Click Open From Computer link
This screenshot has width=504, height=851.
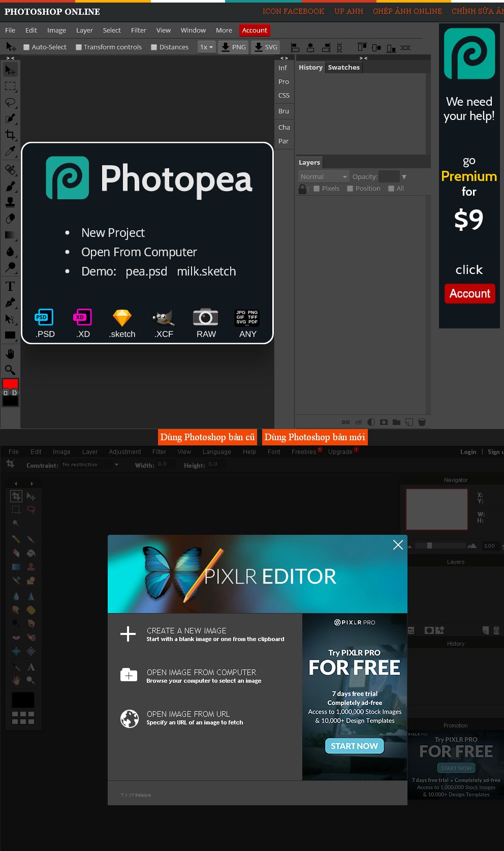pyautogui.click(x=139, y=252)
